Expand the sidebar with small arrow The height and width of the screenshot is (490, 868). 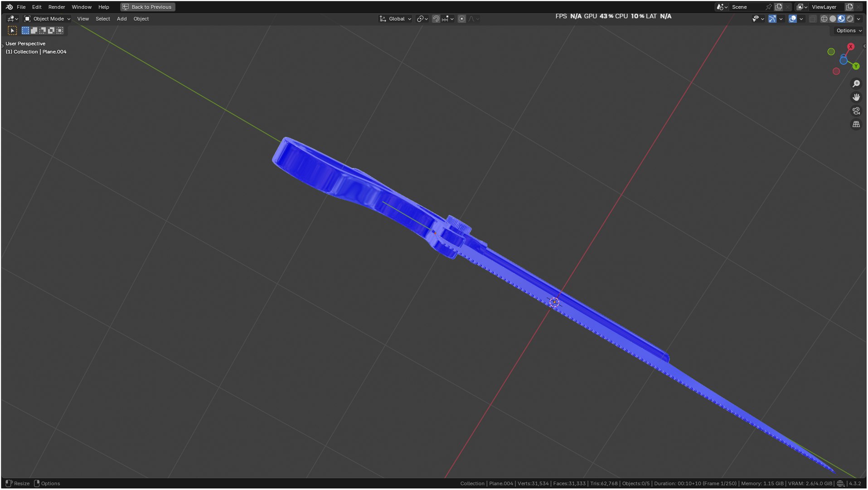pos(864,46)
